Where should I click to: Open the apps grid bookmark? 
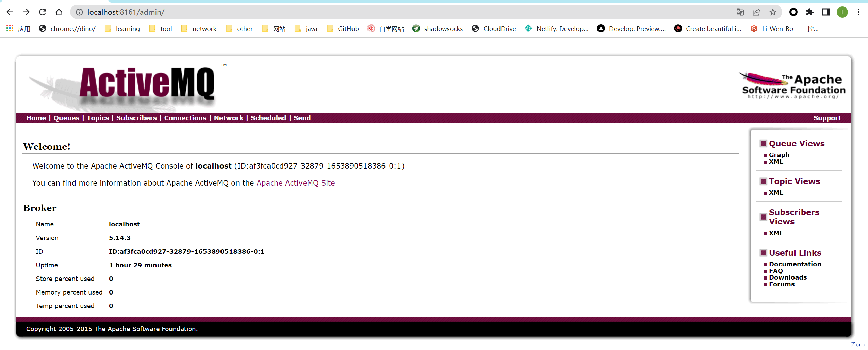[x=18, y=29]
